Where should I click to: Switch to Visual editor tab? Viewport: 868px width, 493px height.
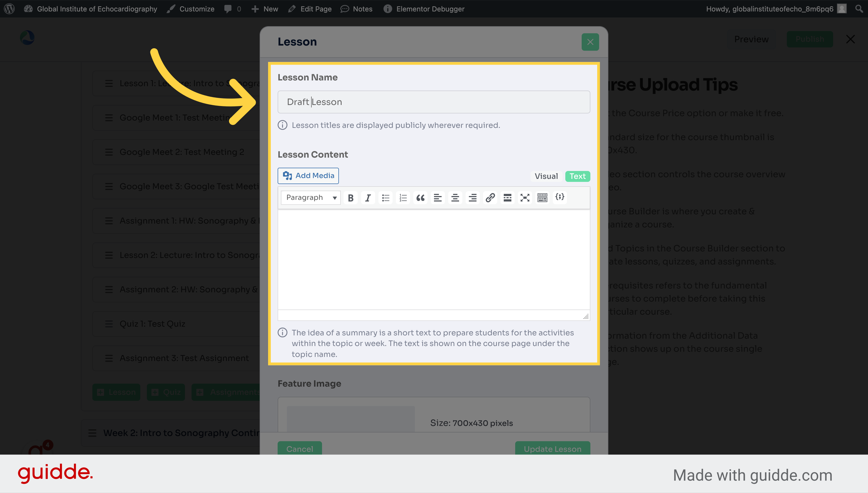(x=545, y=176)
